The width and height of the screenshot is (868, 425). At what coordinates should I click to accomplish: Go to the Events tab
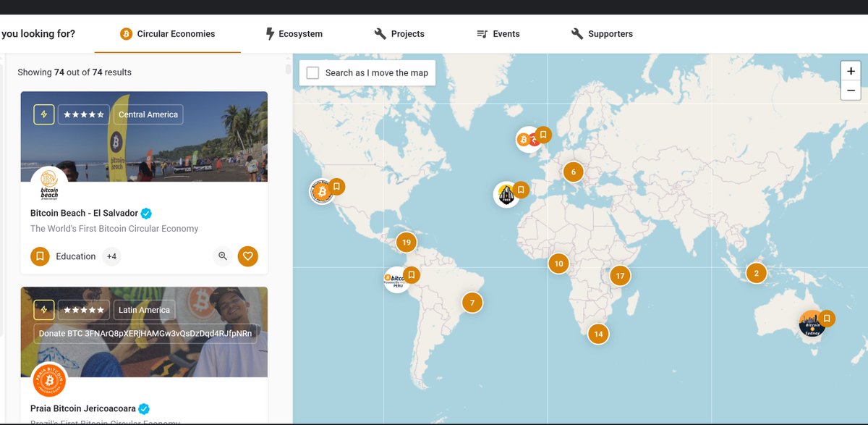point(498,34)
